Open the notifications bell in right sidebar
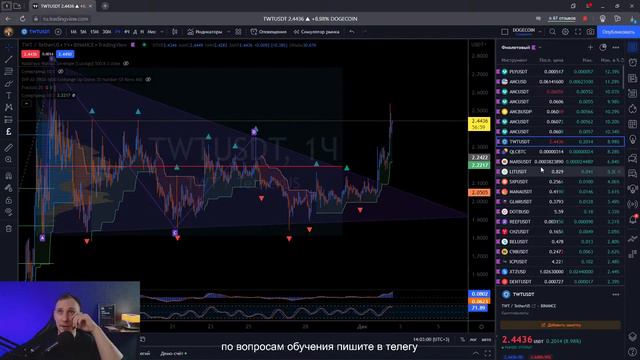 click(x=633, y=220)
